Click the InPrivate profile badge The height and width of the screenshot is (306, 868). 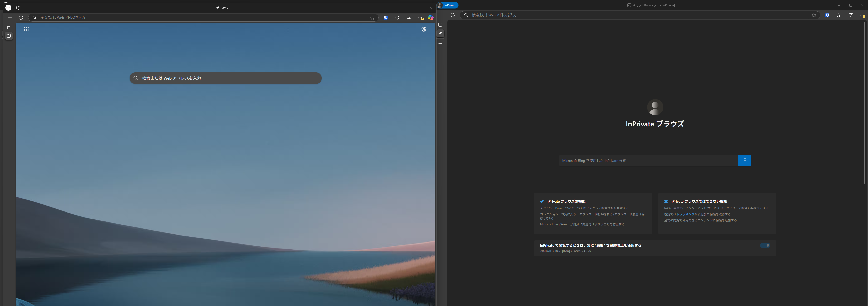point(448,5)
